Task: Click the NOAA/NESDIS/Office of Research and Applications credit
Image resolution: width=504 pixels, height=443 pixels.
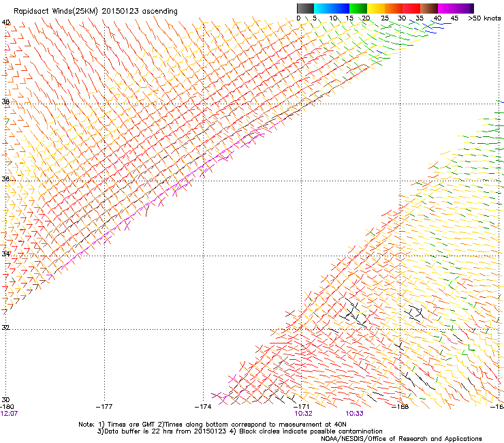Action: (x=401, y=439)
